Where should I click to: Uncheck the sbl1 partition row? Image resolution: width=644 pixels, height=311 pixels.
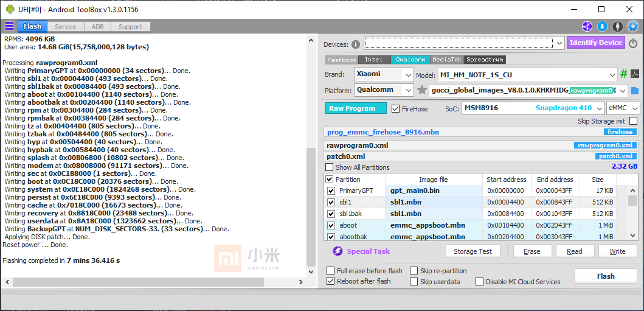tap(331, 203)
